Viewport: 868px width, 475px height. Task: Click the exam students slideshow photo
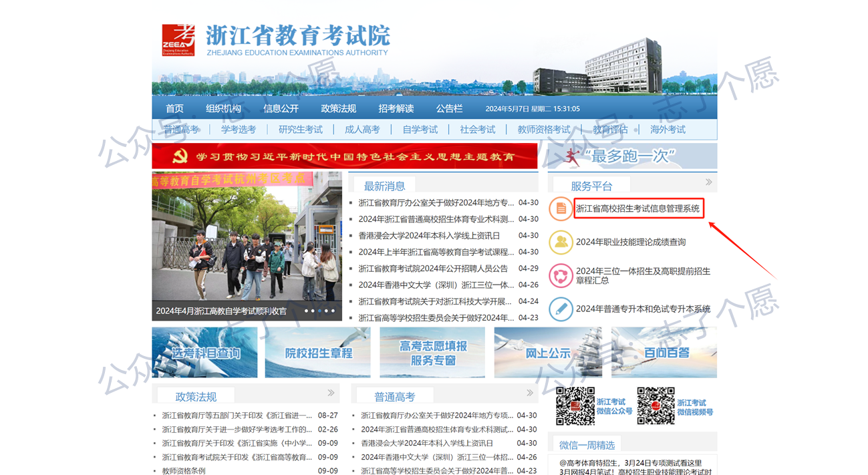(x=247, y=241)
